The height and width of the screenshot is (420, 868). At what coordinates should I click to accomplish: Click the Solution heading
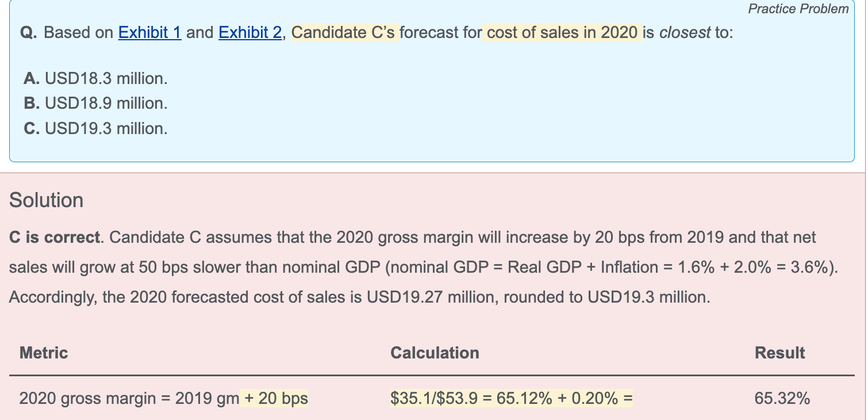pyautogui.click(x=46, y=200)
